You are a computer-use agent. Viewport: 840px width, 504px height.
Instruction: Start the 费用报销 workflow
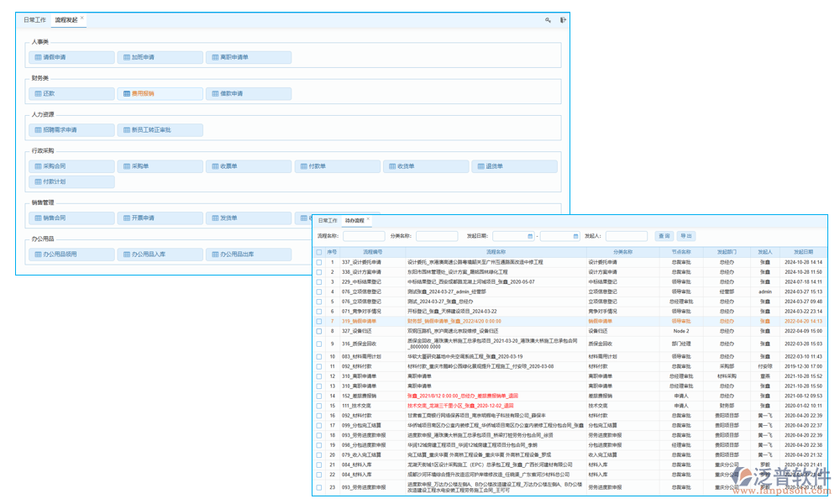(x=160, y=94)
